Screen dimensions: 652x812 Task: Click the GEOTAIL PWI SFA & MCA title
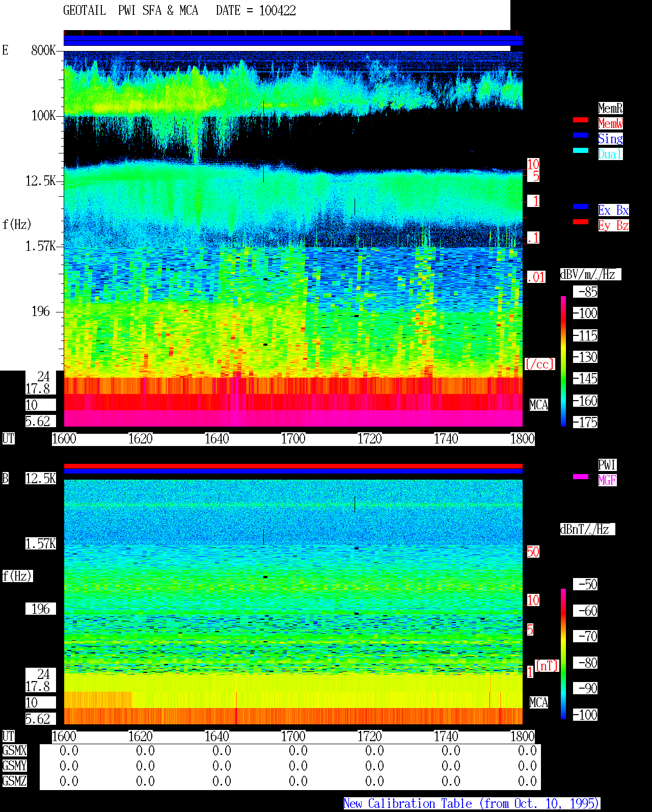[130, 11]
